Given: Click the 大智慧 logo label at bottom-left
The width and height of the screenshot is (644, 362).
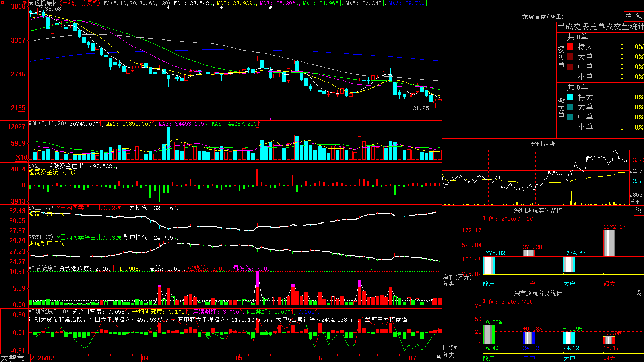Looking at the screenshot, I should click(x=12, y=358).
